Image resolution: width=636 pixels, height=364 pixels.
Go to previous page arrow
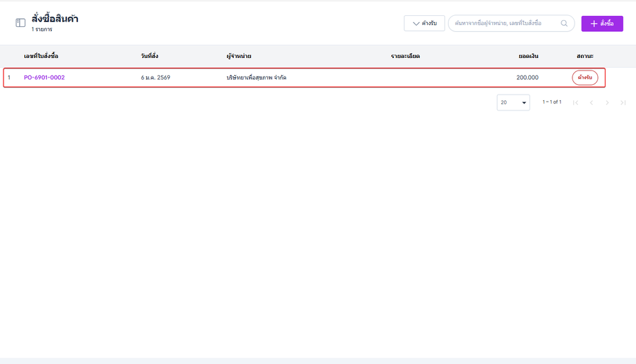591,102
